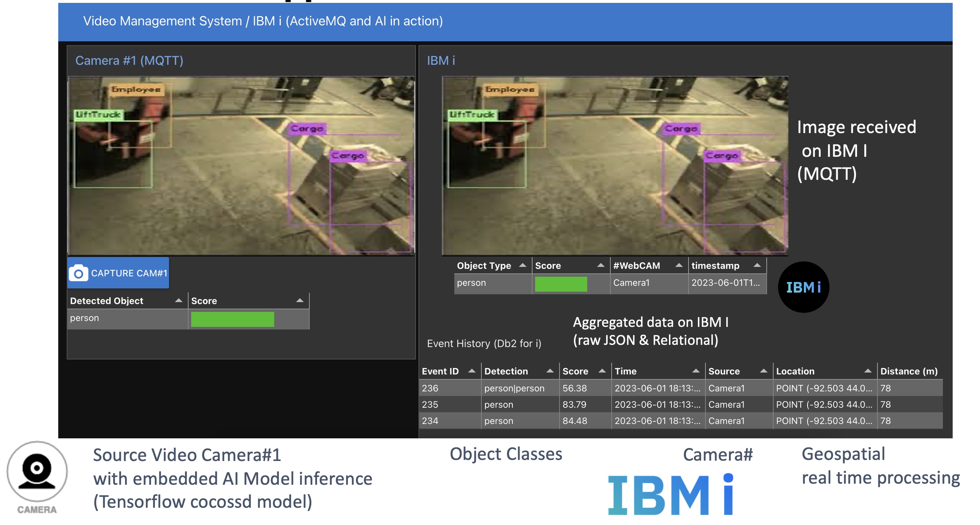The height and width of the screenshot is (525, 980).
Task: Click camera icon on capture button
Action: (x=79, y=273)
